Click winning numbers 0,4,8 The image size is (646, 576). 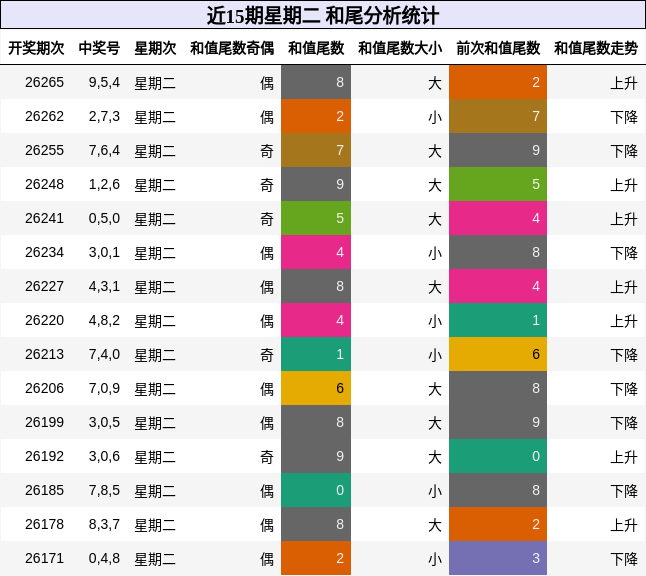104,558
